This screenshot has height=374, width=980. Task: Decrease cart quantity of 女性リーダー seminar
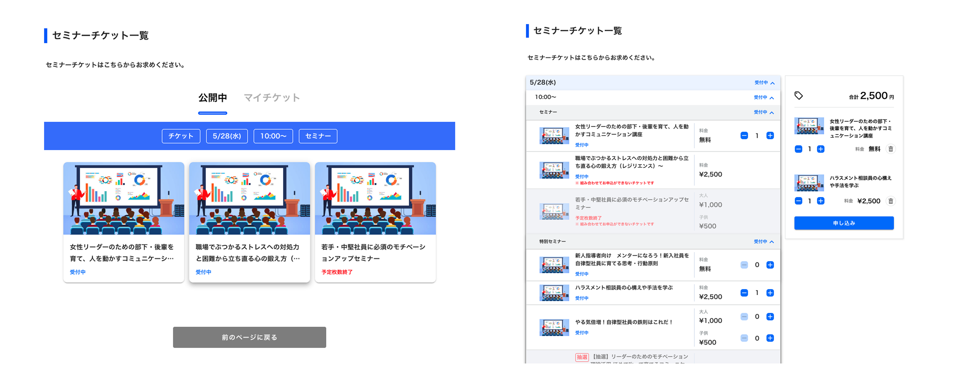click(x=799, y=149)
